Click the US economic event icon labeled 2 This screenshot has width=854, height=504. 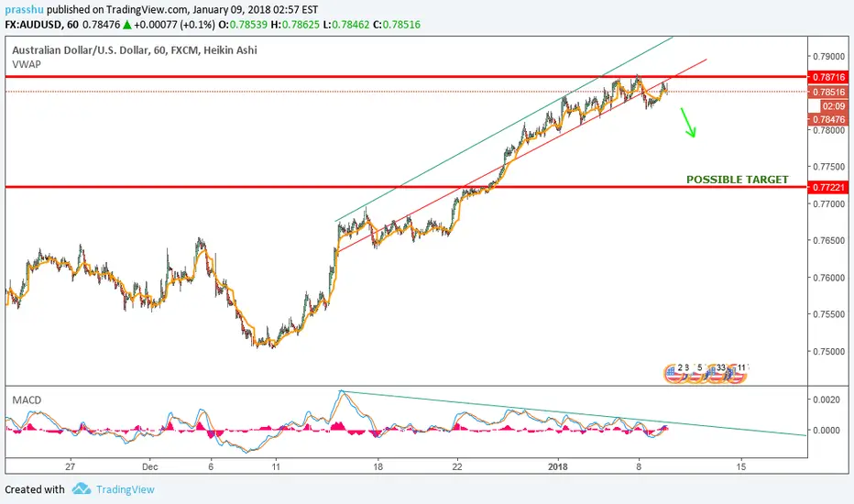pyautogui.click(x=673, y=373)
